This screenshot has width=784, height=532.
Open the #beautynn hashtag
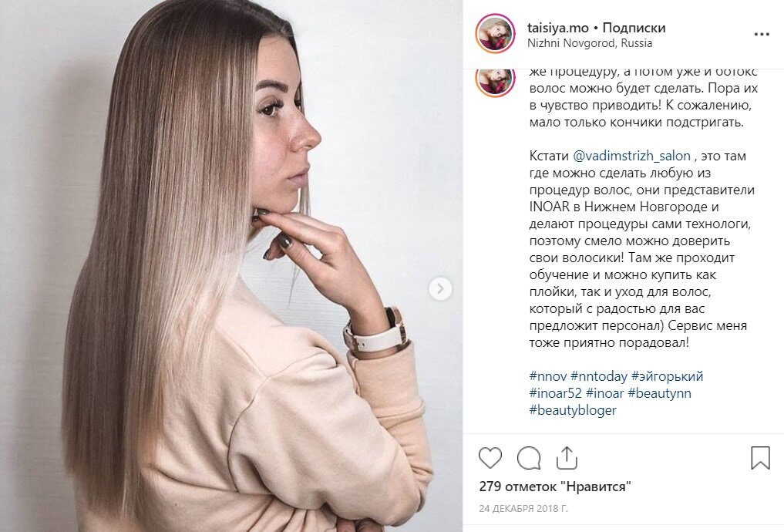pyautogui.click(x=659, y=393)
